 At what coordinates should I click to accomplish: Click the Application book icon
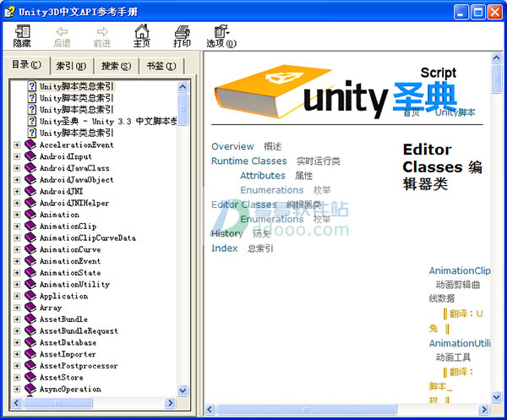(x=30, y=296)
